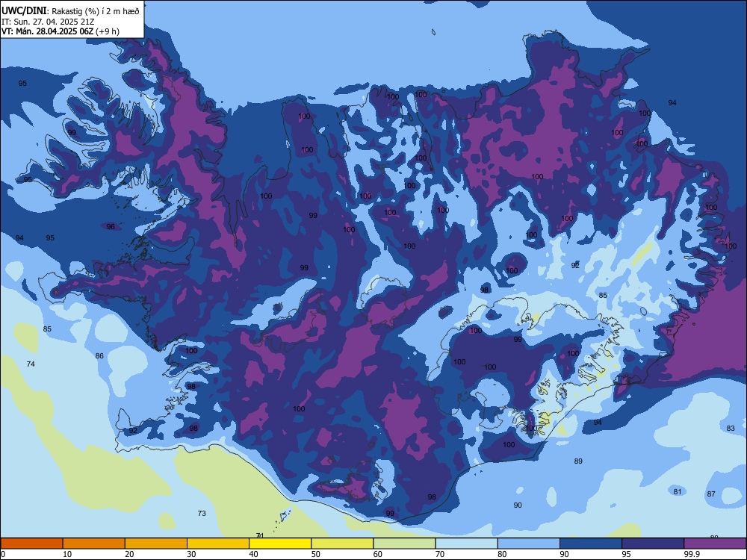Click the legend tick label '20'
The width and height of the screenshot is (747, 560).
[129, 554]
